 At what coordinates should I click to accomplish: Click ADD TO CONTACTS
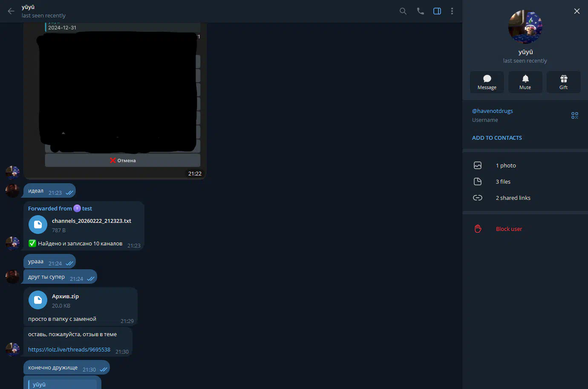tap(497, 138)
